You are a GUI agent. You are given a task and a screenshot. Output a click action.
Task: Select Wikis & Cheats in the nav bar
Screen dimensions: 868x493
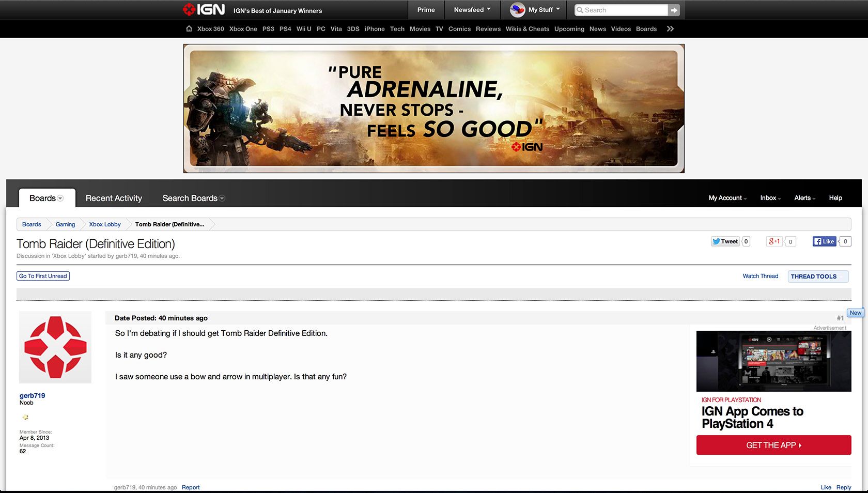527,29
